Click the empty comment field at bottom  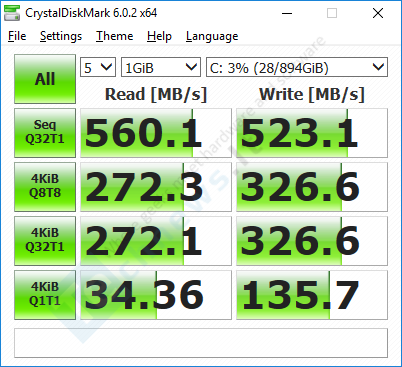click(201, 343)
